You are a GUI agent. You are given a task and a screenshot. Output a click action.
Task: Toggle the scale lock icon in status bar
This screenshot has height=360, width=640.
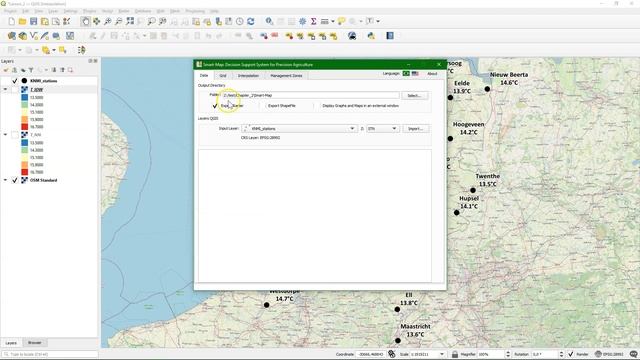click(455, 354)
